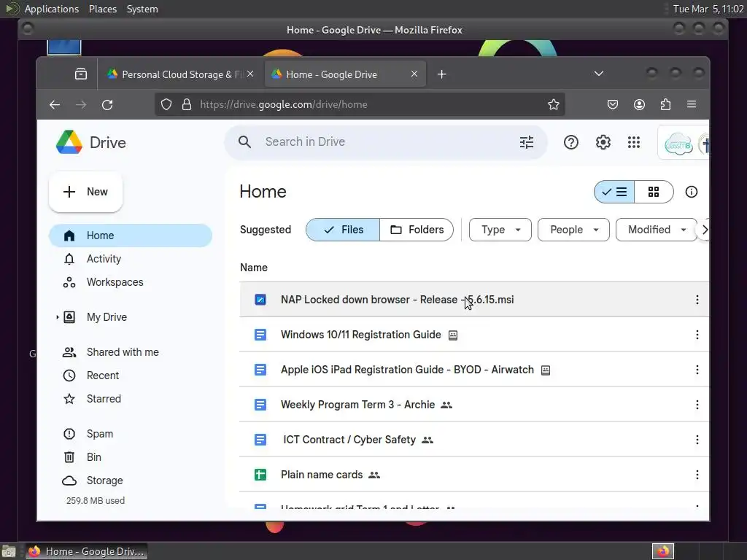The width and height of the screenshot is (747, 560).
Task: Toggle the Files suggestion filter
Action: [343, 230]
